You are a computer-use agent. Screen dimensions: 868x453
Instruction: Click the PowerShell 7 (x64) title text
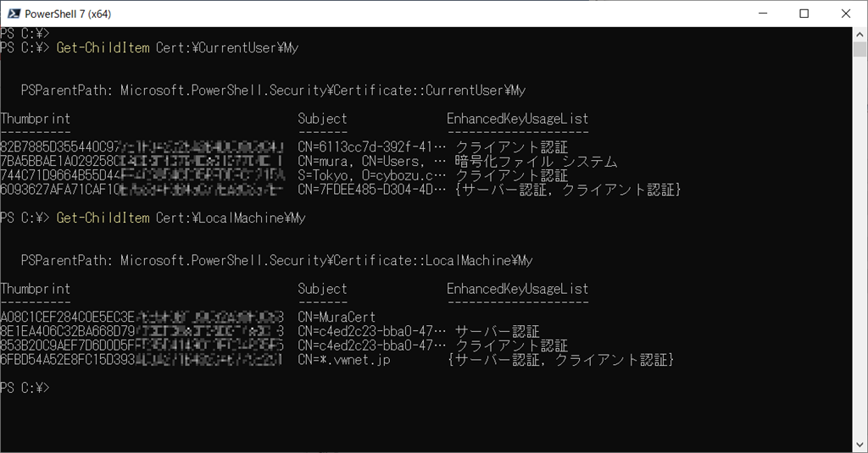[68, 14]
